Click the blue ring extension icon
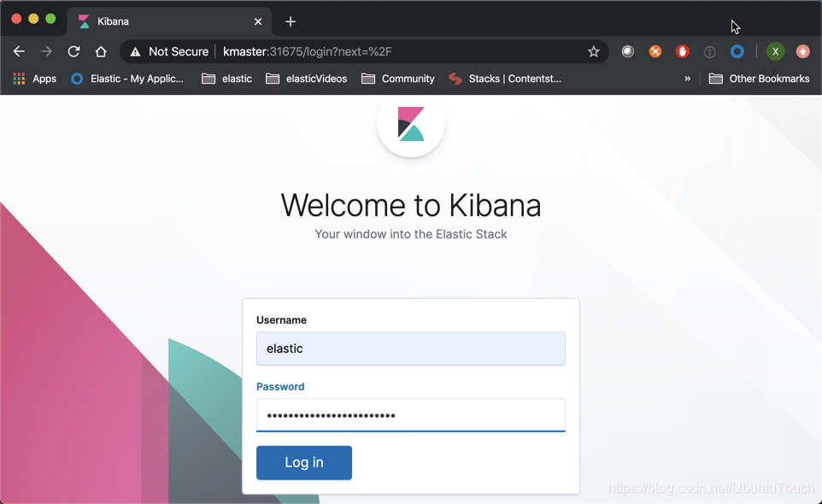The width and height of the screenshot is (822, 504). (x=737, y=51)
